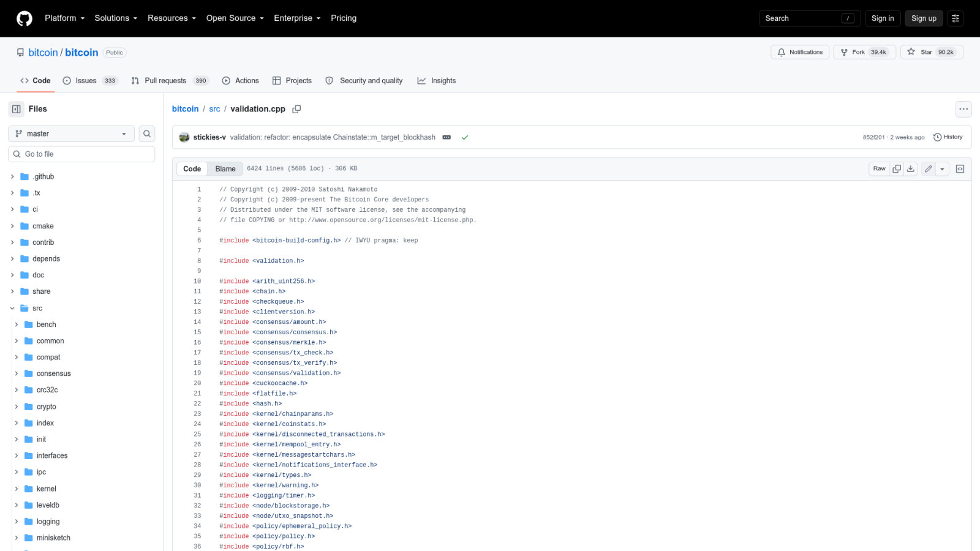
Task: Focus the Go to file input
Action: pyautogui.click(x=81, y=154)
